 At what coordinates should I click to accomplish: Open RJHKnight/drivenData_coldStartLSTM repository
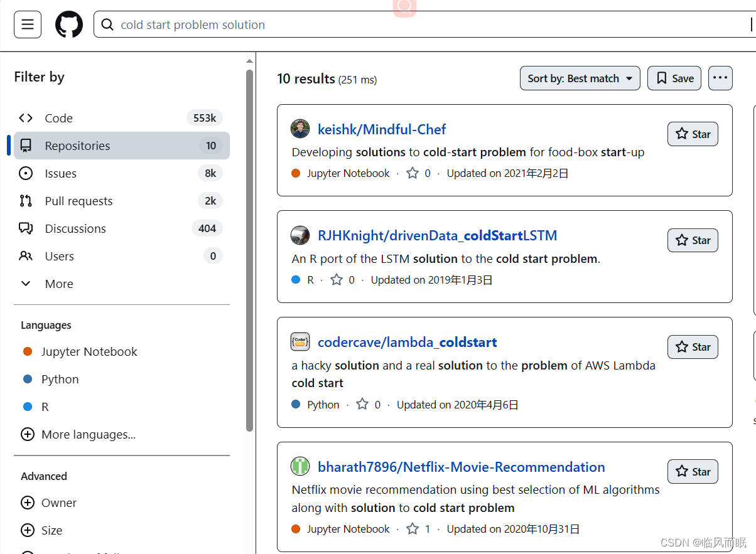(438, 235)
